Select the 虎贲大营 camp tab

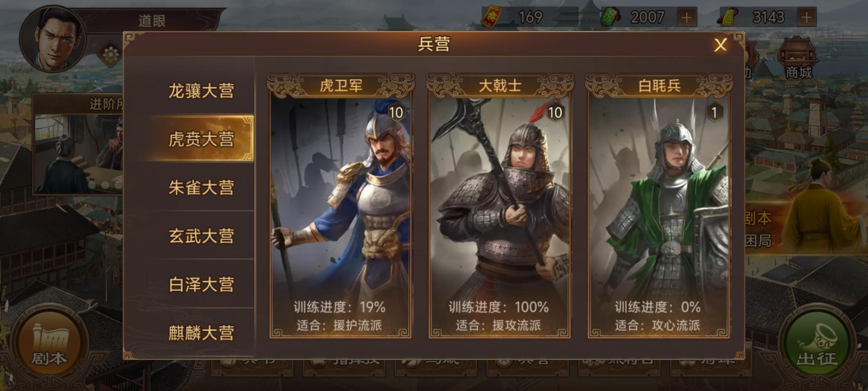pos(201,139)
